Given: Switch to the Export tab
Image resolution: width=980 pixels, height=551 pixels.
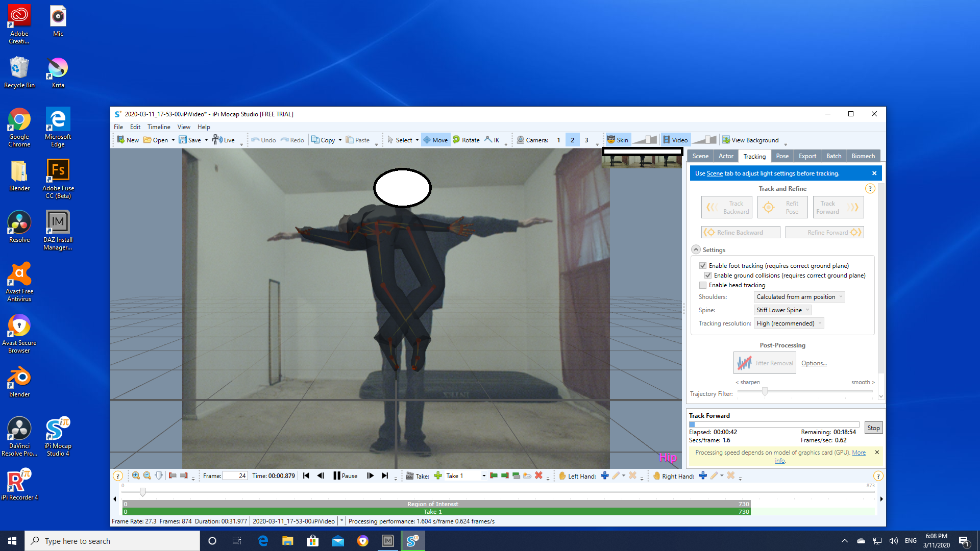Looking at the screenshot, I should (807, 156).
